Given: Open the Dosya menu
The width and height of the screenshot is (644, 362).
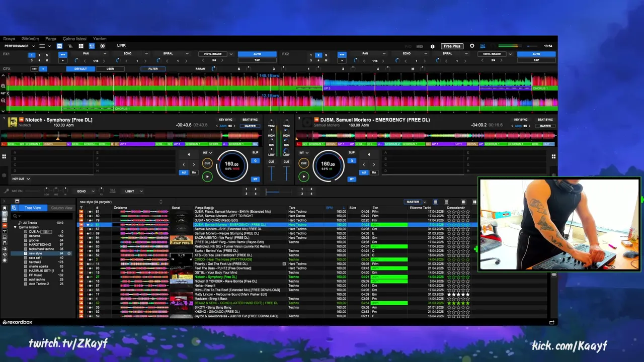Looking at the screenshot, I should (x=9, y=39).
